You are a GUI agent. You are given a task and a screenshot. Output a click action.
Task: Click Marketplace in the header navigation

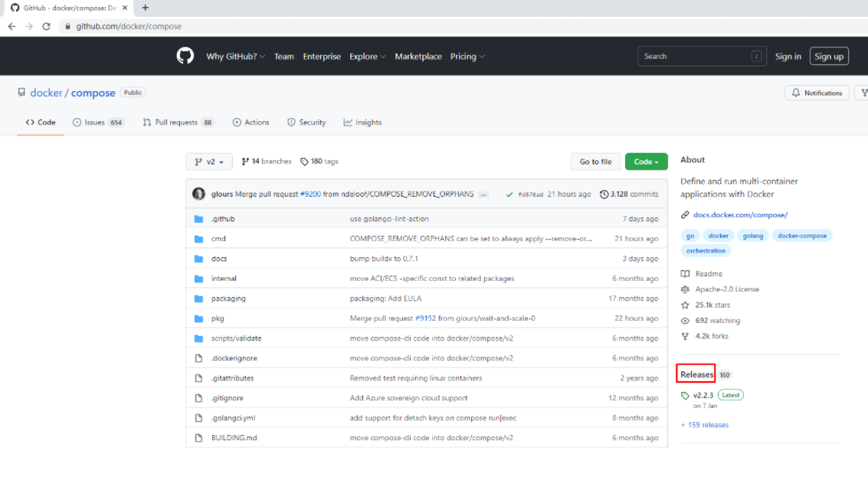tap(418, 57)
